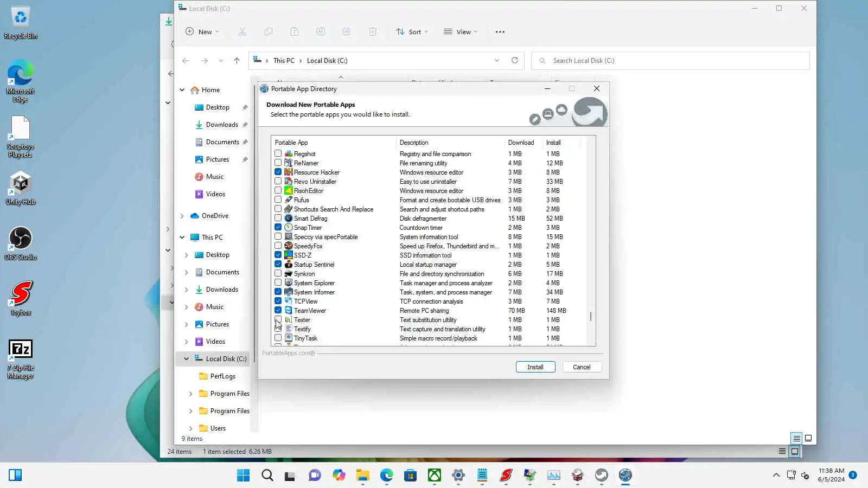
Task: Select the Unity Hub desktop shortcut
Action: click(x=21, y=188)
